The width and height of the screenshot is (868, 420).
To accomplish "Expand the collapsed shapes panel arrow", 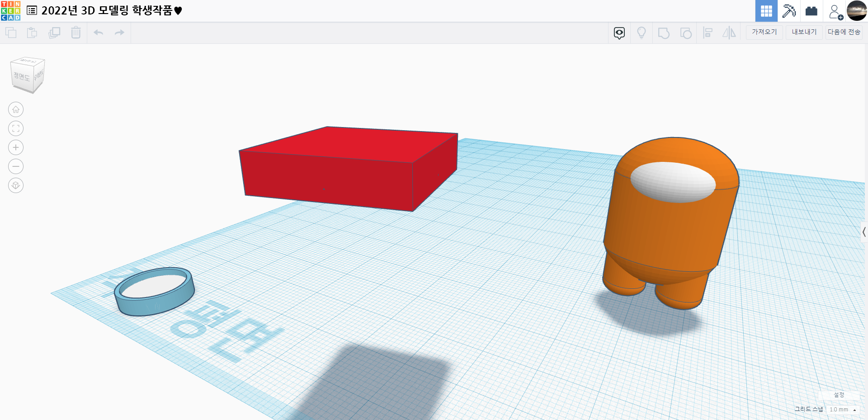I will pyautogui.click(x=863, y=232).
